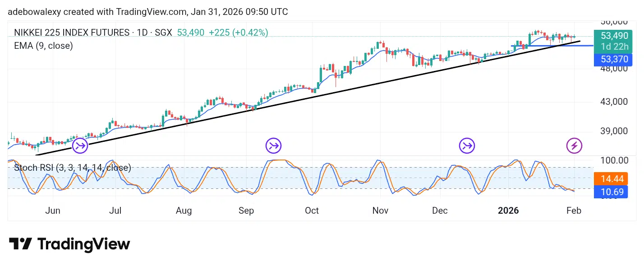This screenshot has width=644, height=267.
Task: Click the purple event marker near June
Action: point(81,145)
